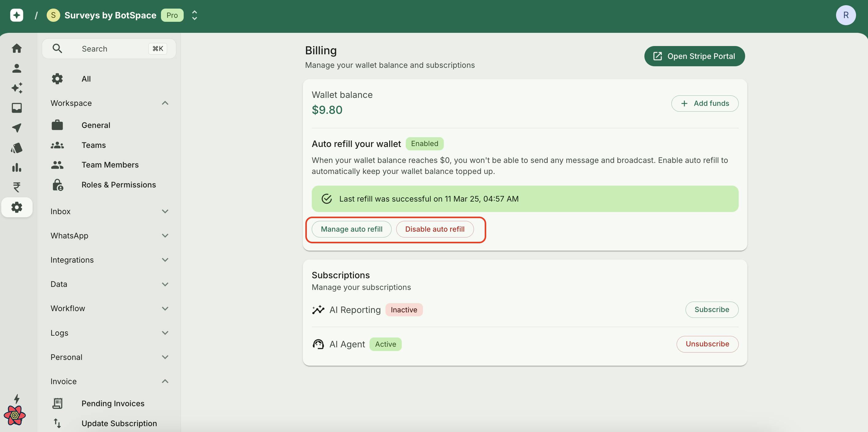Click the search magnifier icon

click(x=57, y=48)
